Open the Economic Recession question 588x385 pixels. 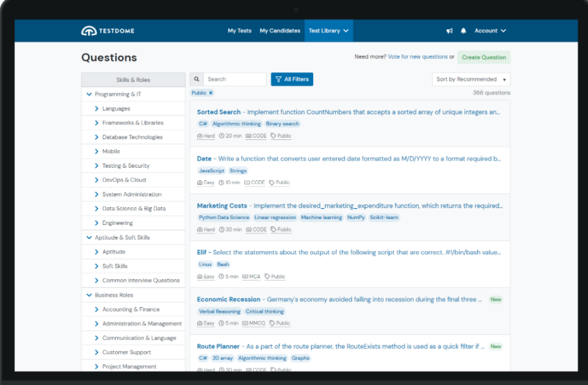229,299
